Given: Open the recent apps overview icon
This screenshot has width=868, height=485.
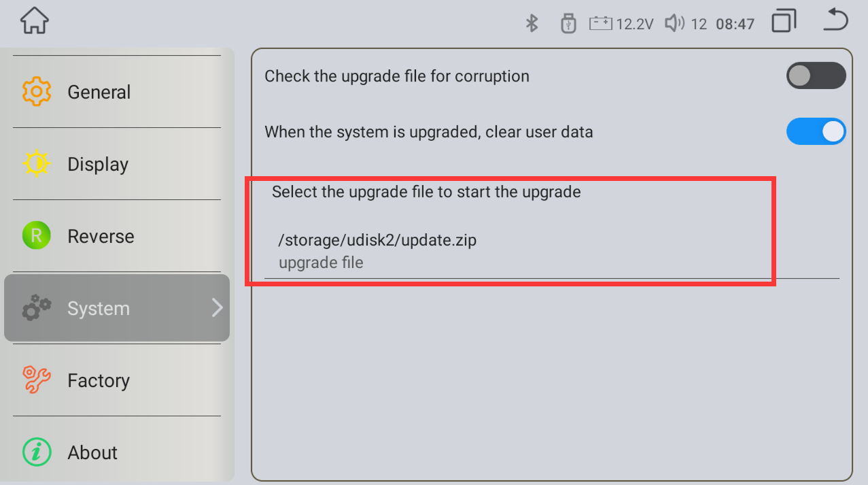Looking at the screenshot, I should pos(784,21).
